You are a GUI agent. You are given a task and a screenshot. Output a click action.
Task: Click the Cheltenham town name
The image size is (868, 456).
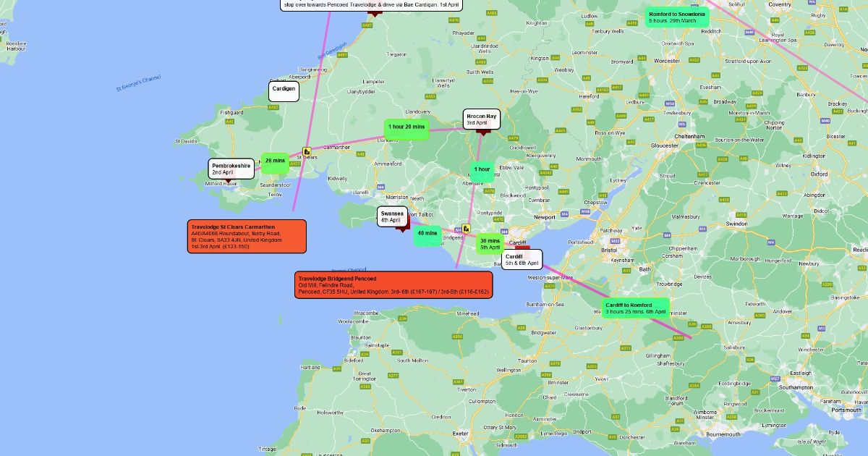click(688, 136)
